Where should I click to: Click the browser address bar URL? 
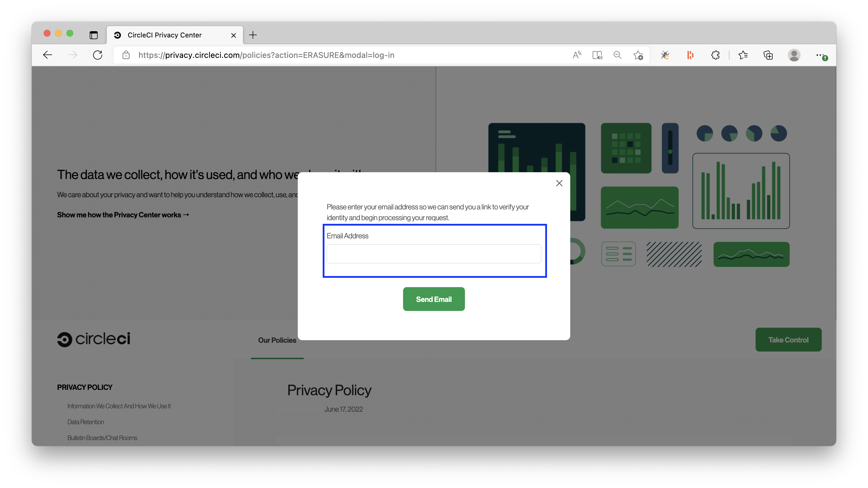(x=266, y=55)
